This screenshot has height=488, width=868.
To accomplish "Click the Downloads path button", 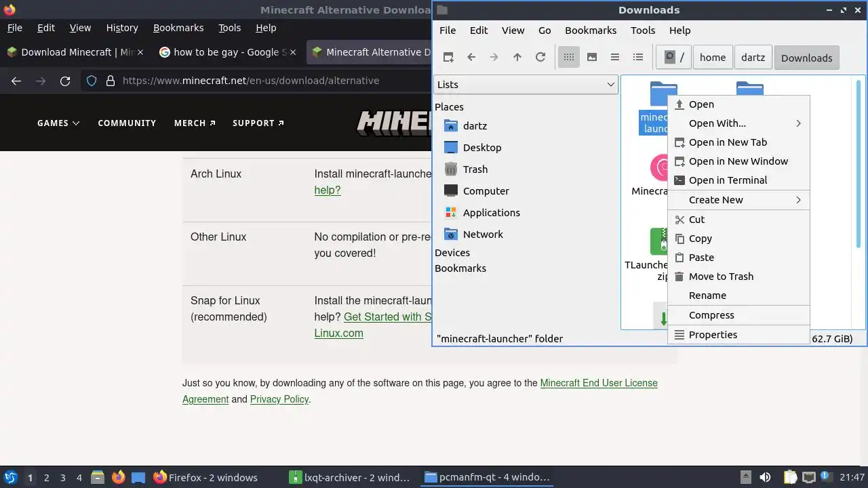I will pyautogui.click(x=806, y=58).
